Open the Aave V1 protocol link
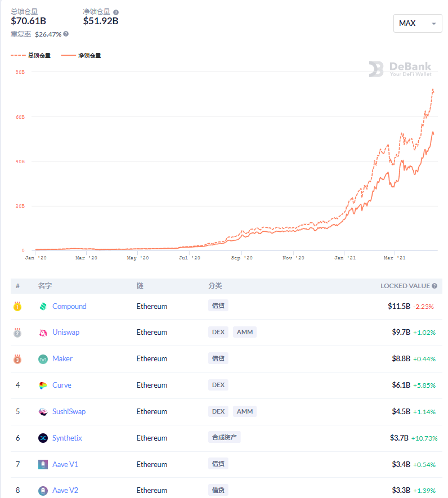448x498 pixels. 65,464
